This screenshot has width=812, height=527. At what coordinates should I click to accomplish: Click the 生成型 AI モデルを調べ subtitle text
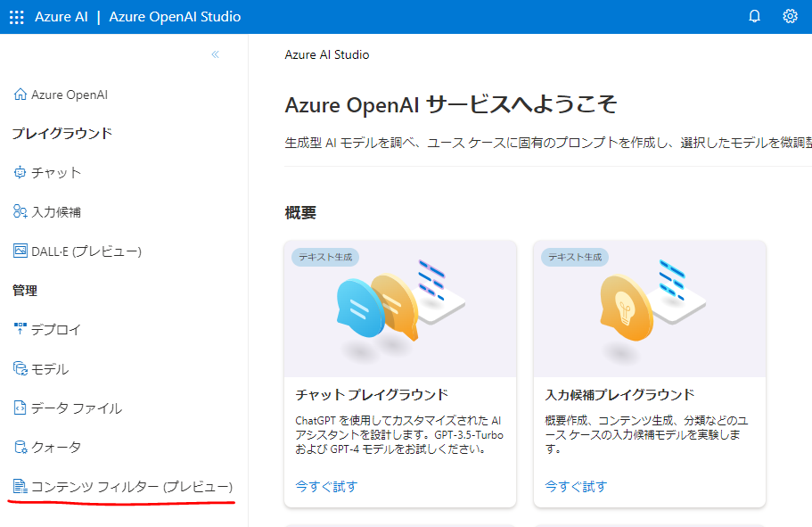pyautogui.click(x=548, y=143)
